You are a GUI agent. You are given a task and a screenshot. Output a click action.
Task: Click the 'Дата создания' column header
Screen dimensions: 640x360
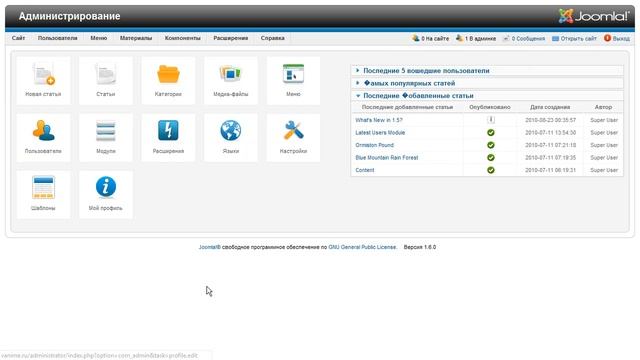(550, 107)
